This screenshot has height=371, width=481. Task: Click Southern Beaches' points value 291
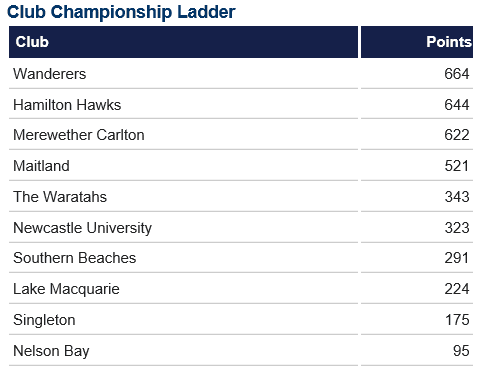[x=457, y=258]
